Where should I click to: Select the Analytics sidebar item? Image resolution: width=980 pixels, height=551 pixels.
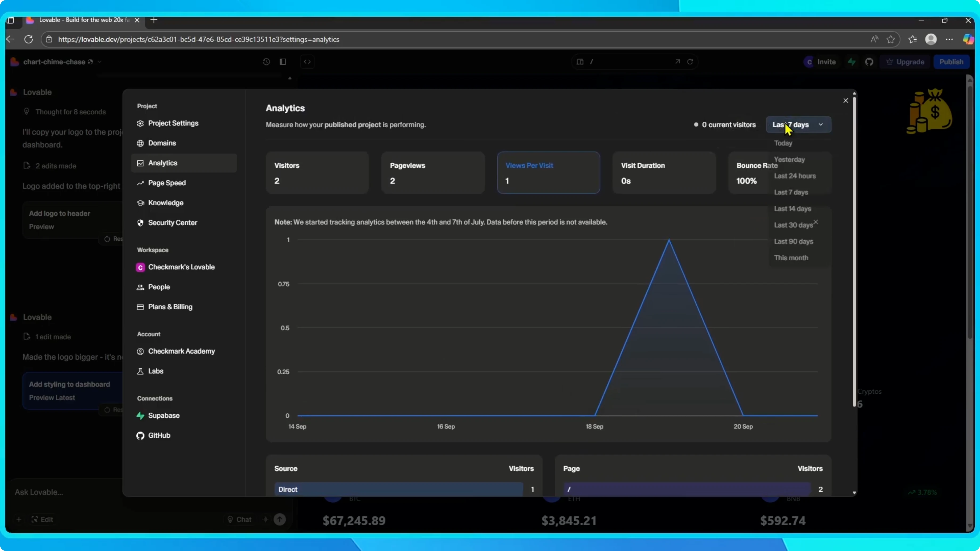184,163
